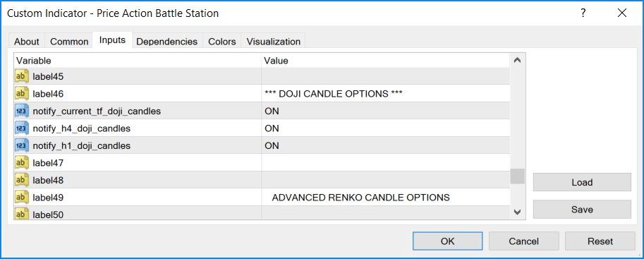
Task: Click the string icon beside label45
Action: click(x=22, y=76)
